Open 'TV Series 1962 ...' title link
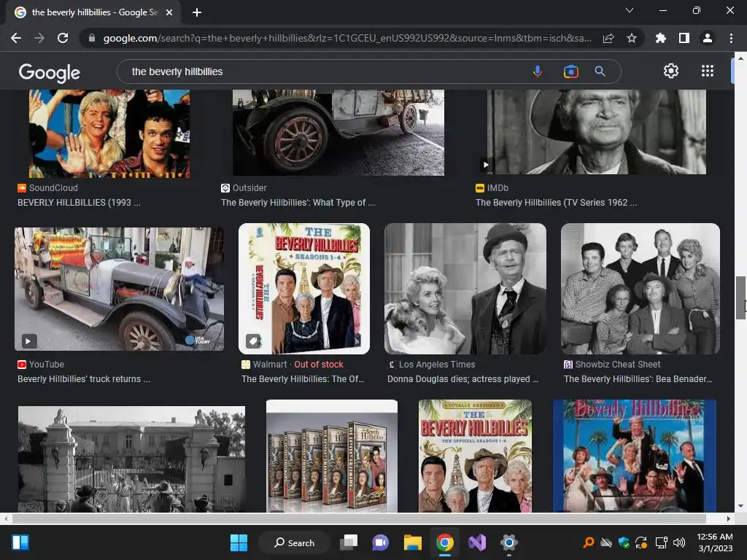747x560 pixels. (x=557, y=203)
